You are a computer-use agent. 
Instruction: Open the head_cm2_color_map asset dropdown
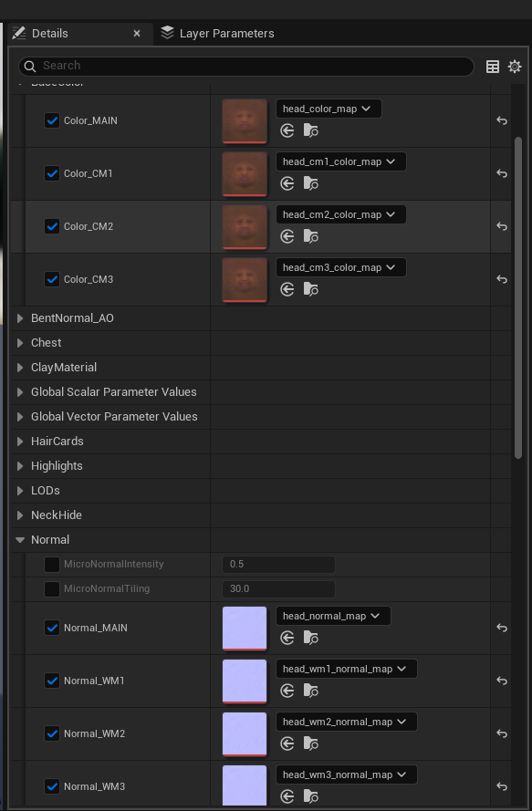(x=341, y=214)
